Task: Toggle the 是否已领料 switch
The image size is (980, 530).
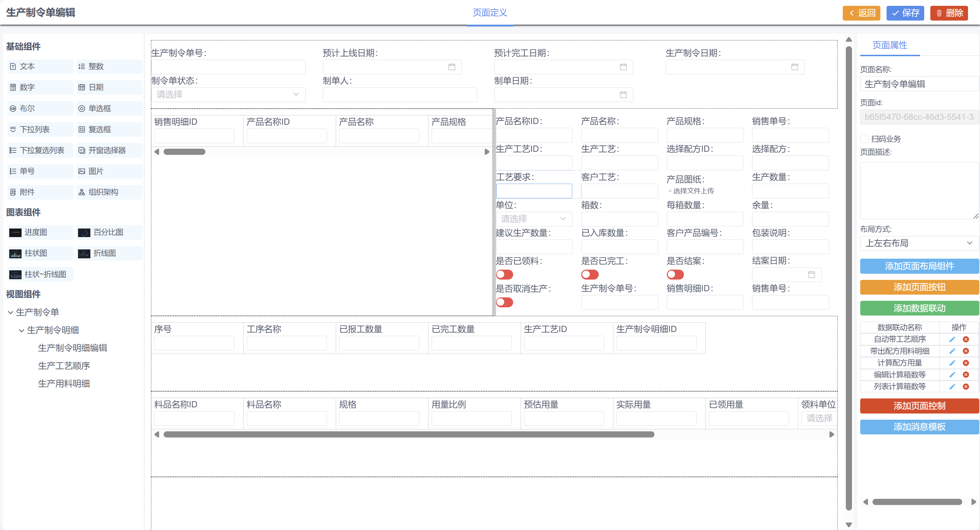Action: (505, 274)
